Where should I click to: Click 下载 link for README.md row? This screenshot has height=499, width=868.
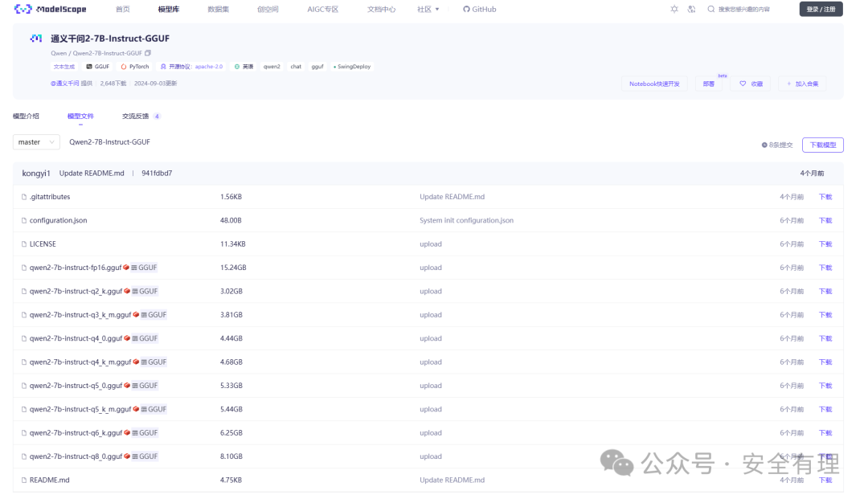825,481
